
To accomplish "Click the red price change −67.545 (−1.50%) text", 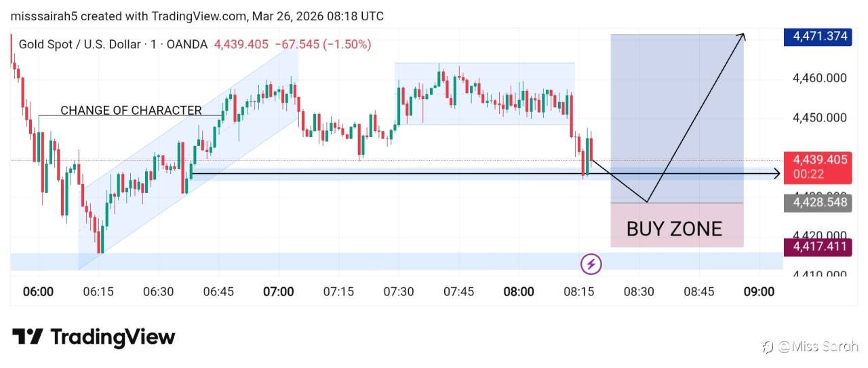I will pos(322,44).
